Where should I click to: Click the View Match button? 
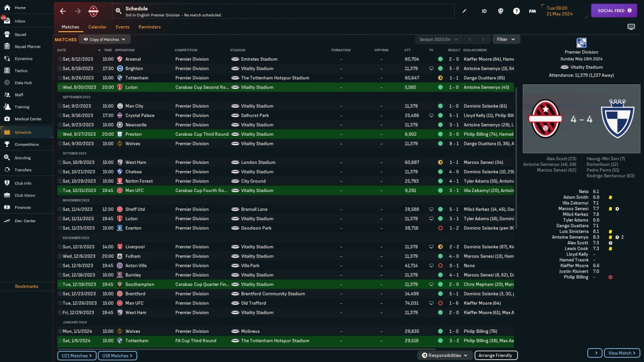tap(622, 353)
